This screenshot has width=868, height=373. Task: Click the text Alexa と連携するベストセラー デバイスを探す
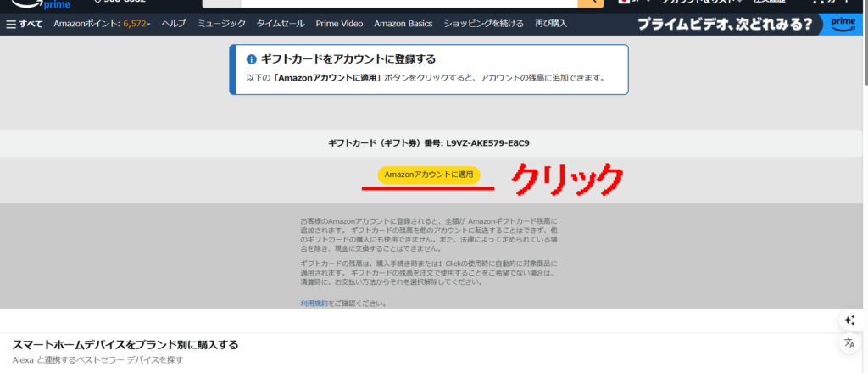click(97, 360)
